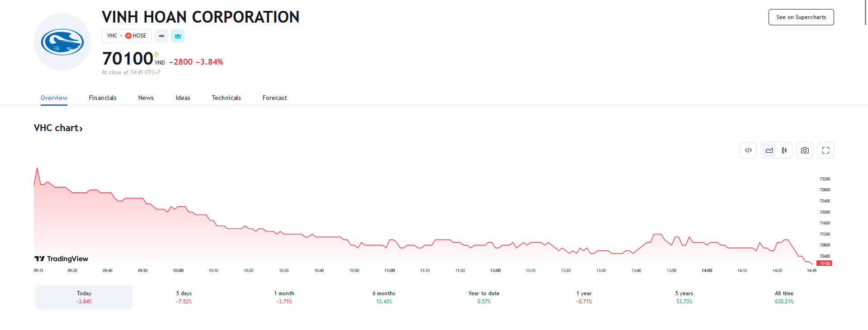868x330 pixels.
Task: Click the 14:45 time axis label
Action: [x=812, y=271]
